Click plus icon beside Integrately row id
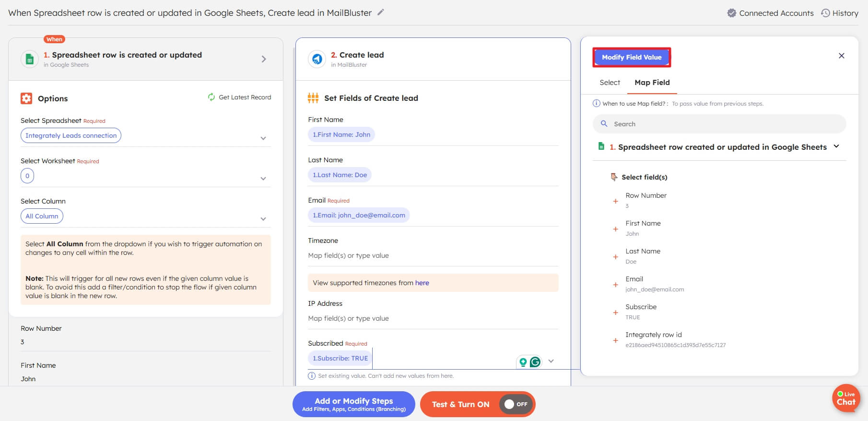Screen dimensions: 868x421 (615, 340)
